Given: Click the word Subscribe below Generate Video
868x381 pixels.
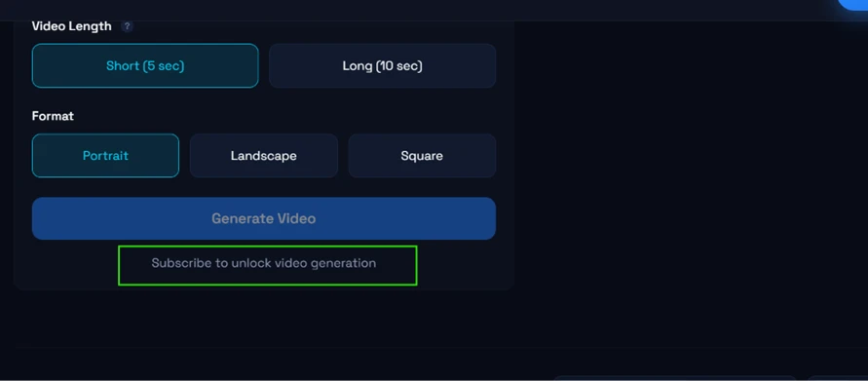Looking at the screenshot, I should point(181,263).
